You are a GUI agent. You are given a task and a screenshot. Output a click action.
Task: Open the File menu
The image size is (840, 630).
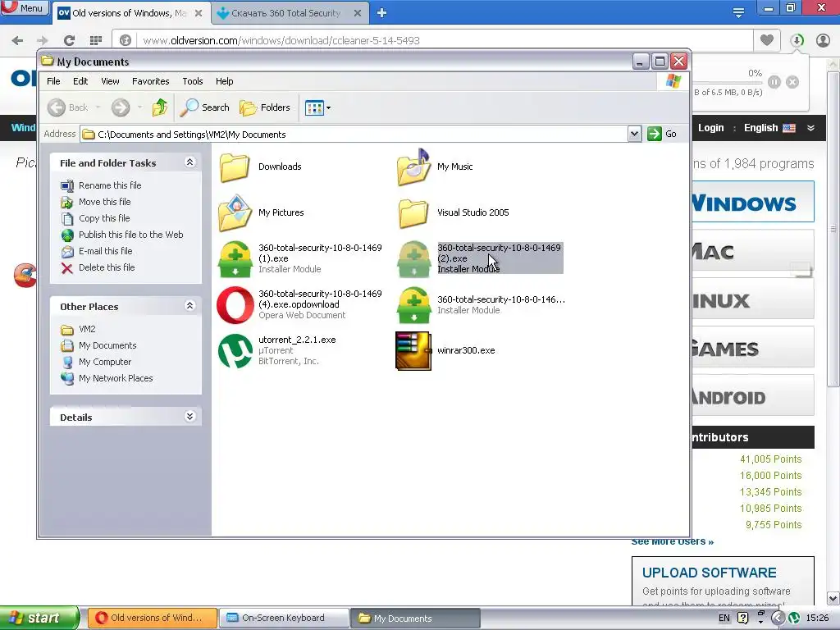point(53,81)
